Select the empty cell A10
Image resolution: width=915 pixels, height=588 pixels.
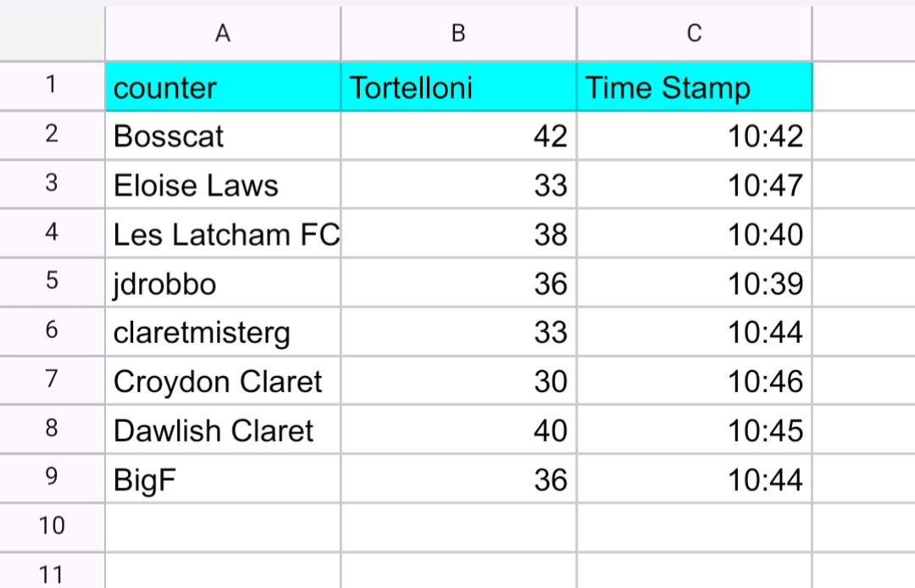click(x=223, y=527)
